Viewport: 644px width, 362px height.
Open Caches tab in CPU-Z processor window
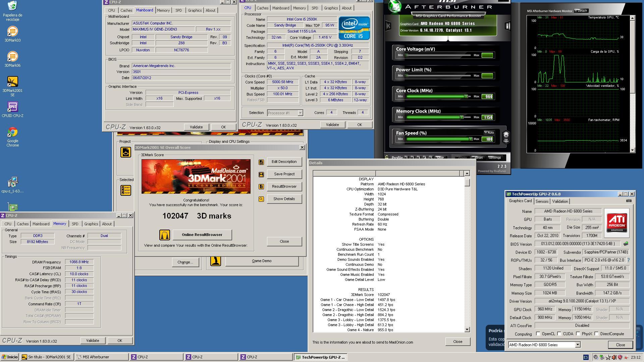(x=262, y=8)
